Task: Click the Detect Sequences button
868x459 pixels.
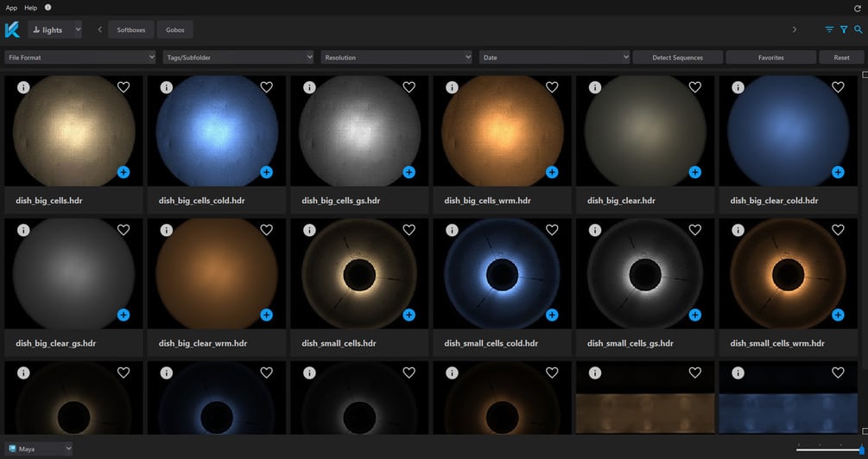Action: coord(678,57)
